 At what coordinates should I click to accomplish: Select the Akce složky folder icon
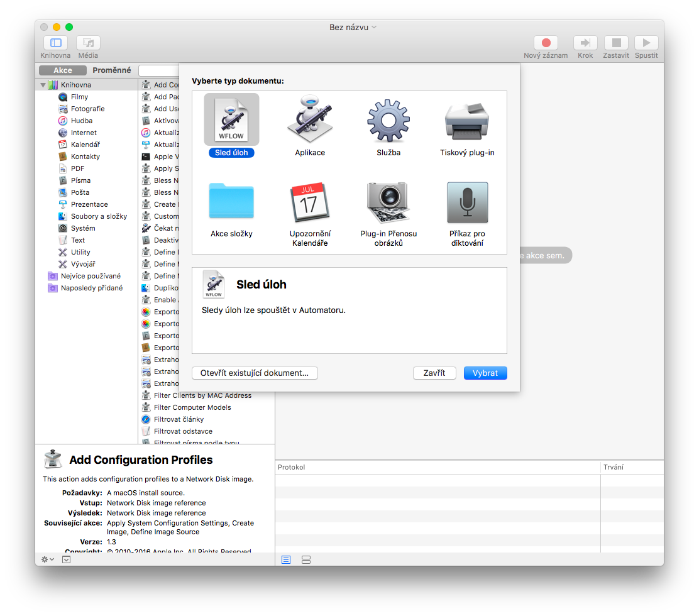coord(231,201)
